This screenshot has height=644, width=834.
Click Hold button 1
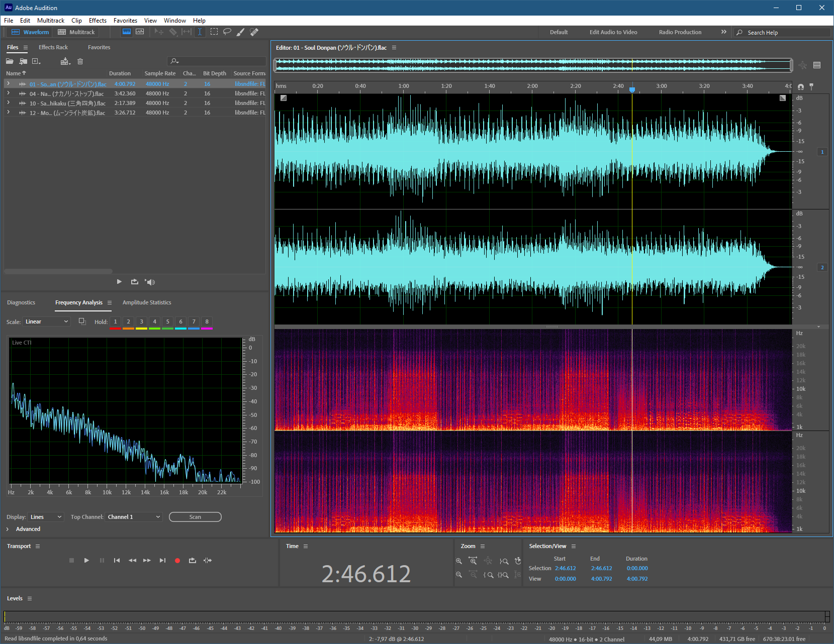pos(115,321)
